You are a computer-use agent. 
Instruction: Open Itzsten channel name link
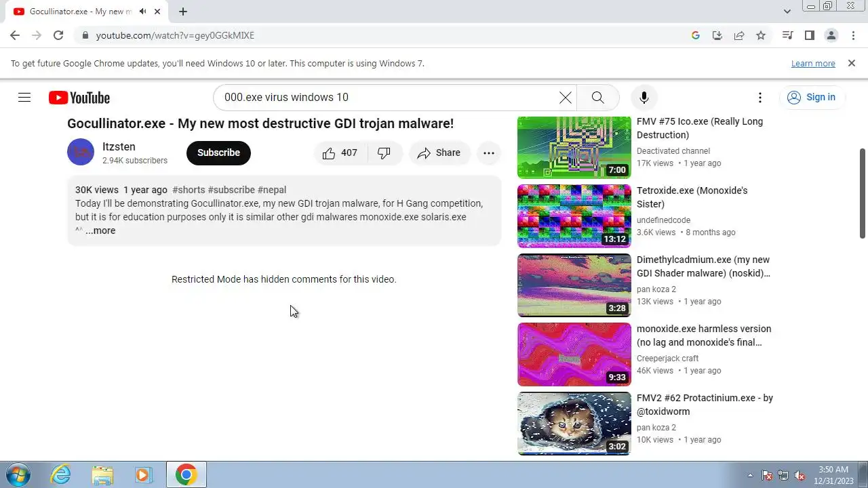[119, 146]
